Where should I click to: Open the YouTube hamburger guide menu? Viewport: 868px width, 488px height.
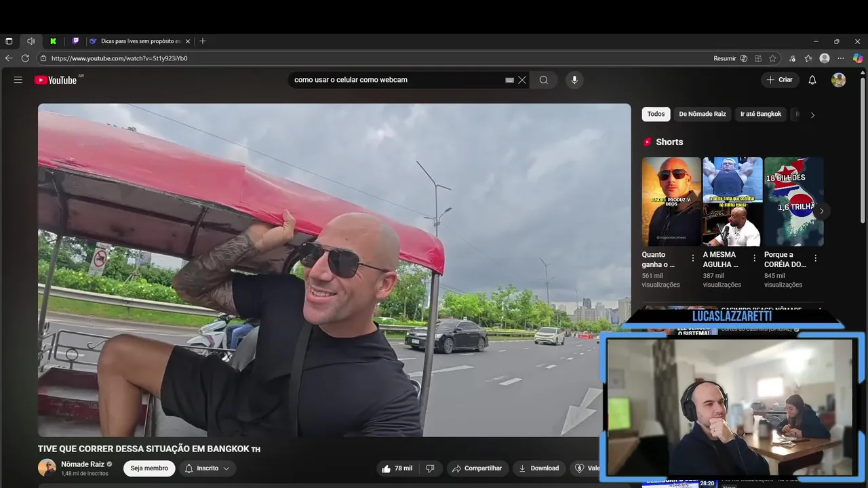click(18, 80)
